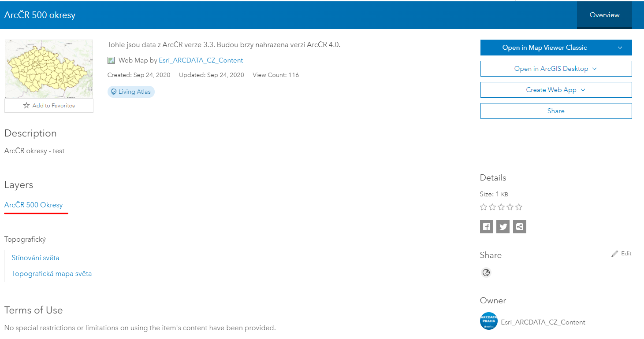Rate the item five stars
644x339 pixels.
click(x=519, y=207)
